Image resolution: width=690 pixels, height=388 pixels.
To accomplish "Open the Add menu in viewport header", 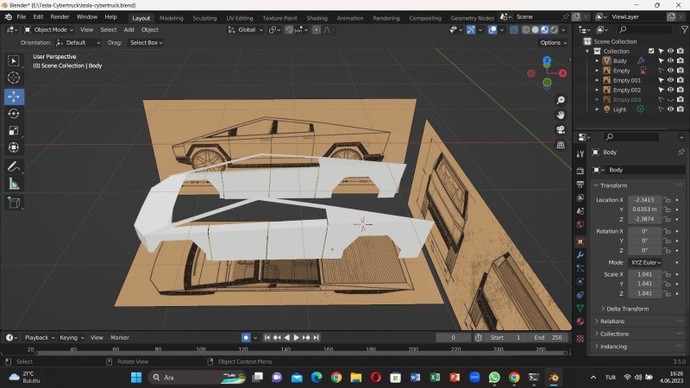I will [x=129, y=30].
